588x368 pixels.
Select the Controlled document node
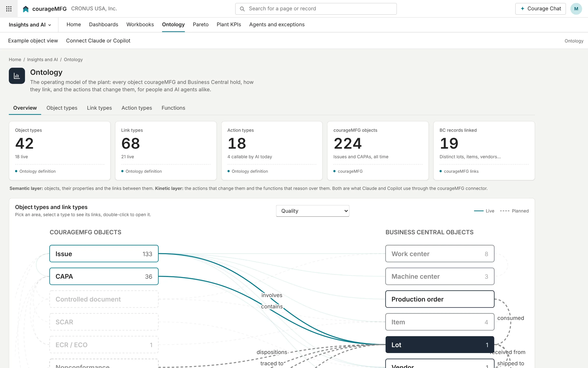(x=104, y=299)
